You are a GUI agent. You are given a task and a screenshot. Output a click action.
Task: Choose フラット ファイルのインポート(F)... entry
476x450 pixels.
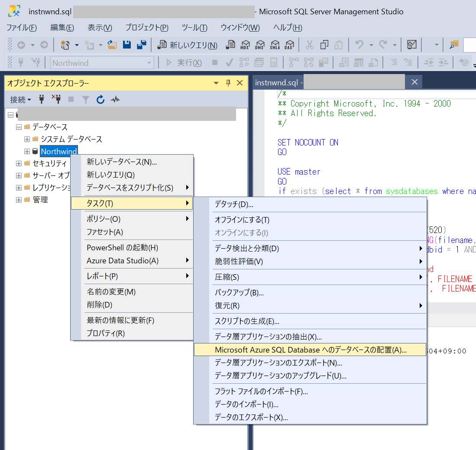310,392
